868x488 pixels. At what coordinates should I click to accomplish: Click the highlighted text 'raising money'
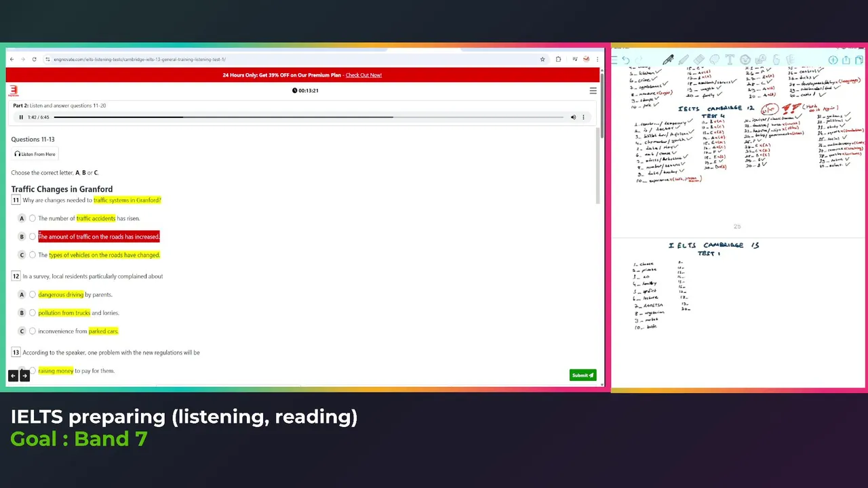click(x=56, y=371)
